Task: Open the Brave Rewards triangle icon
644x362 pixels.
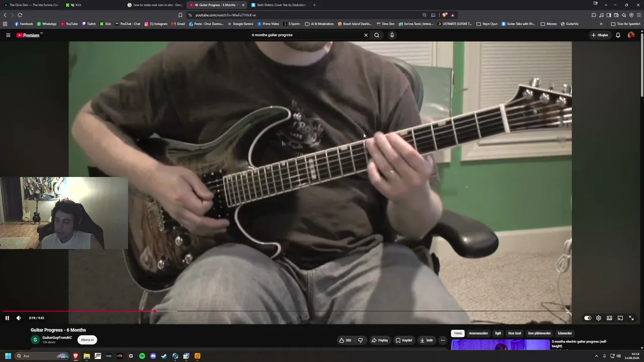Action: [452, 15]
